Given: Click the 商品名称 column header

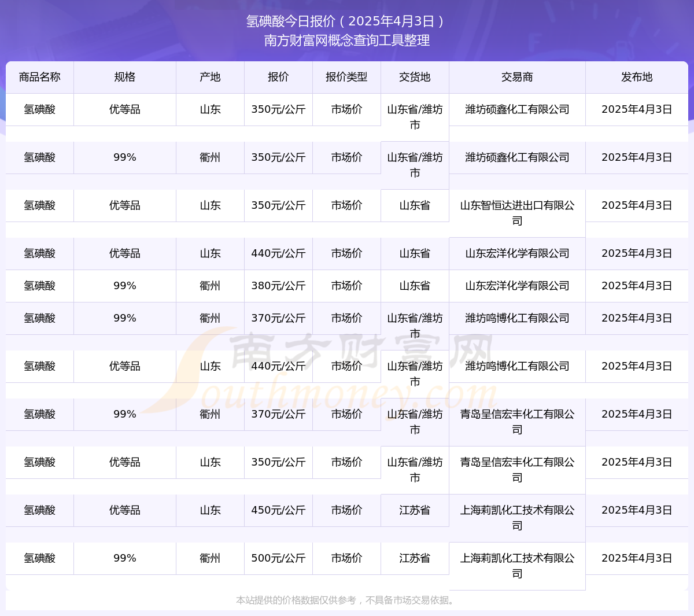Looking at the screenshot, I should (39, 77).
